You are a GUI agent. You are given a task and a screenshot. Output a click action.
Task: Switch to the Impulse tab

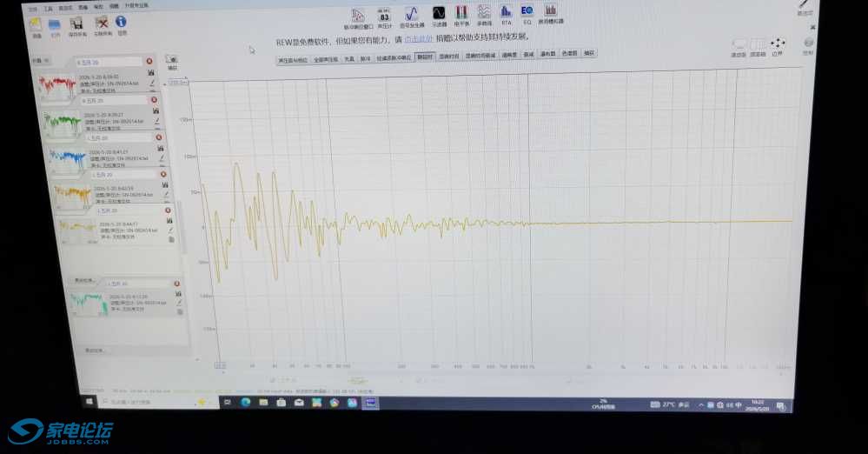click(365, 58)
